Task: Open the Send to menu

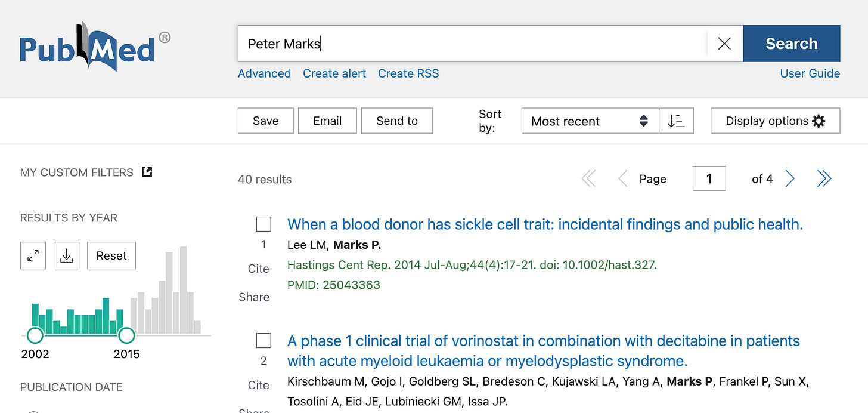Action: 396,121
